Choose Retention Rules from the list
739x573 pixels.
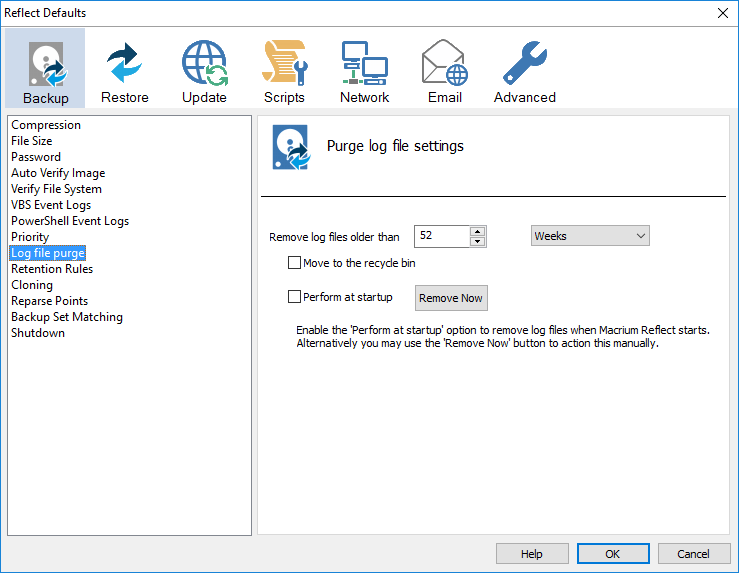pos(52,269)
